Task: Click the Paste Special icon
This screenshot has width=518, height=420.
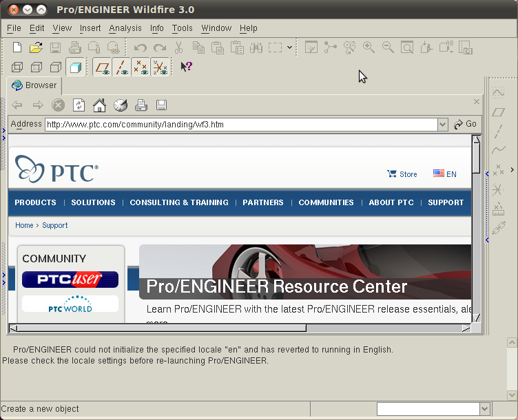Action: (x=237, y=48)
